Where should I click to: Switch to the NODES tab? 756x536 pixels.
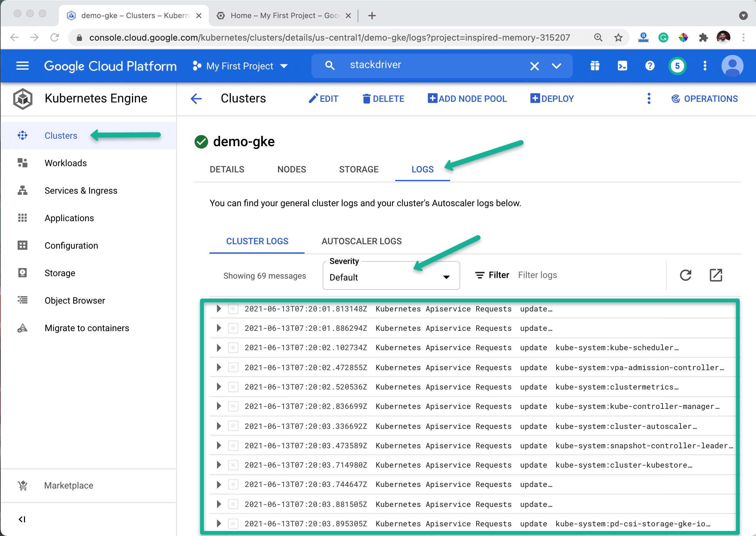292,169
